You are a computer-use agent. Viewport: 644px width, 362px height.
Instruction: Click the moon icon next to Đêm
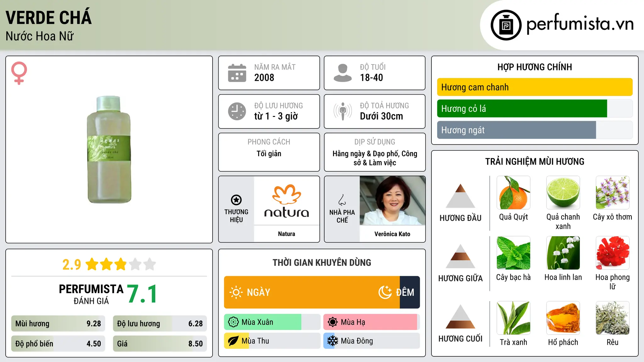click(385, 292)
